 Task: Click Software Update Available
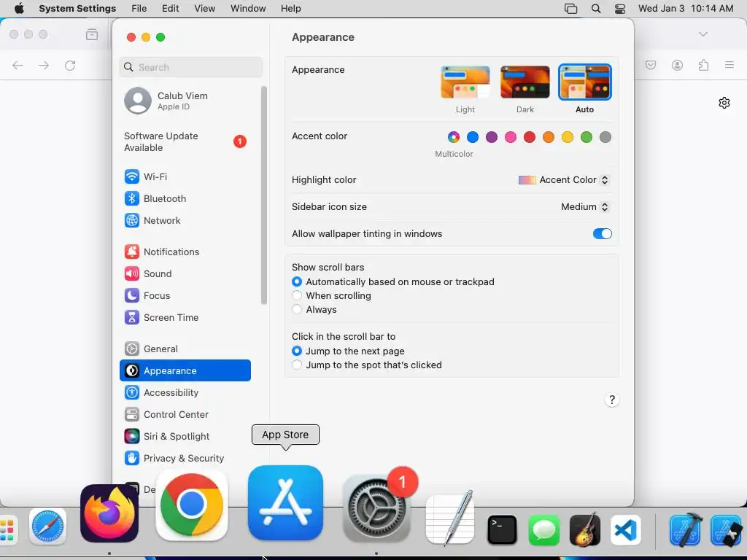tap(185, 142)
